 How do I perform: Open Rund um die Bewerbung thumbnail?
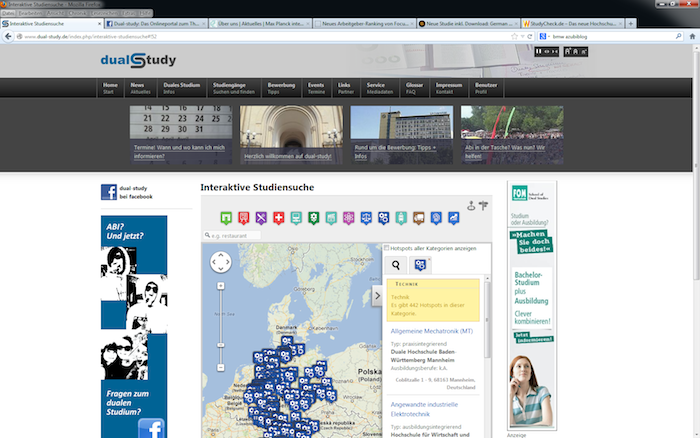[402, 135]
